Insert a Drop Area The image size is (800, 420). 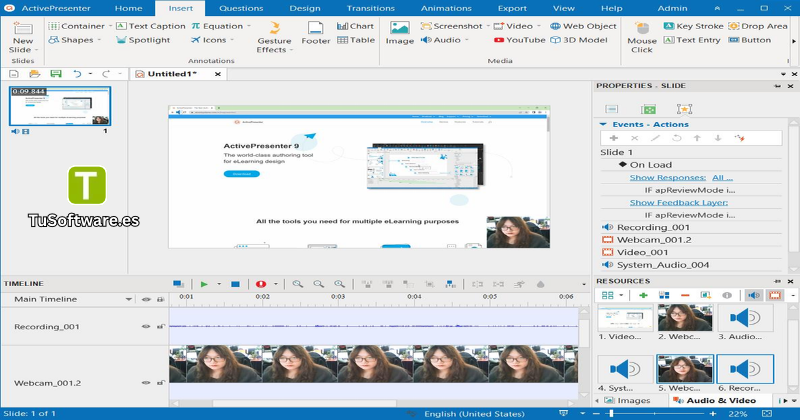(758, 26)
